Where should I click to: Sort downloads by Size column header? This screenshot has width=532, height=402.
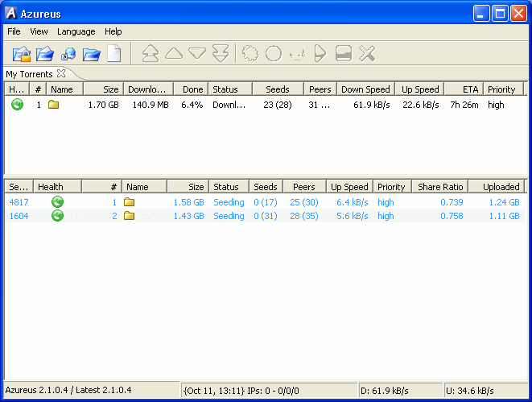pos(104,89)
